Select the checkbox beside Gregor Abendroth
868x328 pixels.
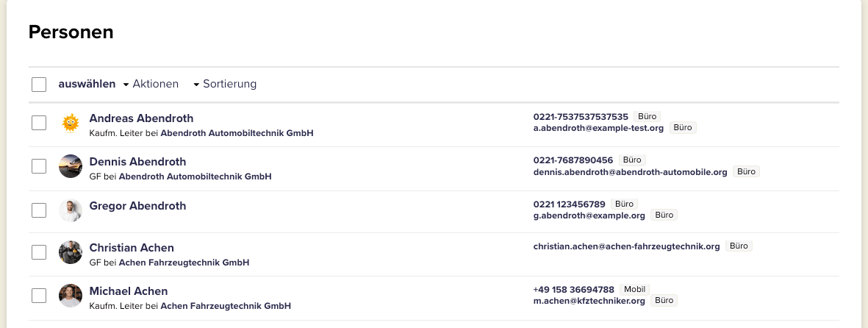(39, 210)
